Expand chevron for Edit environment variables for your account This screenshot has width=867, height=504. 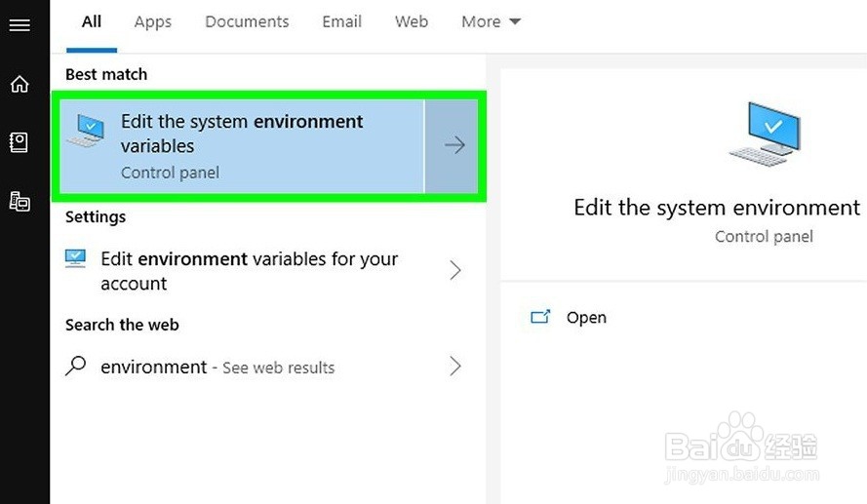[x=455, y=270]
